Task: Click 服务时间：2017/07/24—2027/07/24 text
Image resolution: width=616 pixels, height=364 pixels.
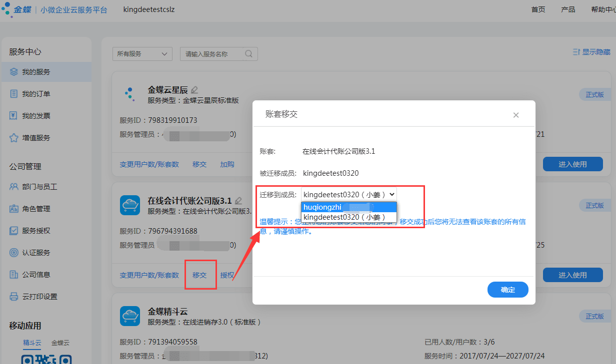Action: 484,356
